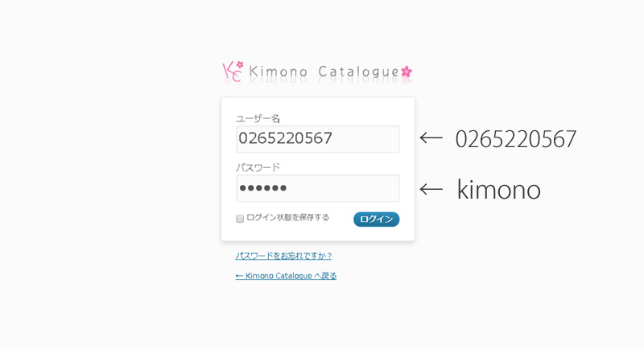Viewport: 644px width, 349px height.
Task: Click the blue ログイン button
Action: (376, 220)
